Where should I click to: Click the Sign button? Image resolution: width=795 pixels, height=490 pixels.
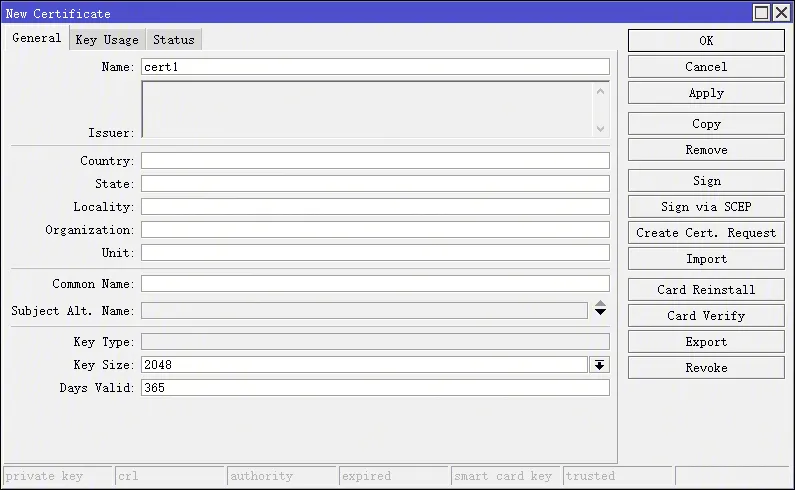(x=706, y=181)
